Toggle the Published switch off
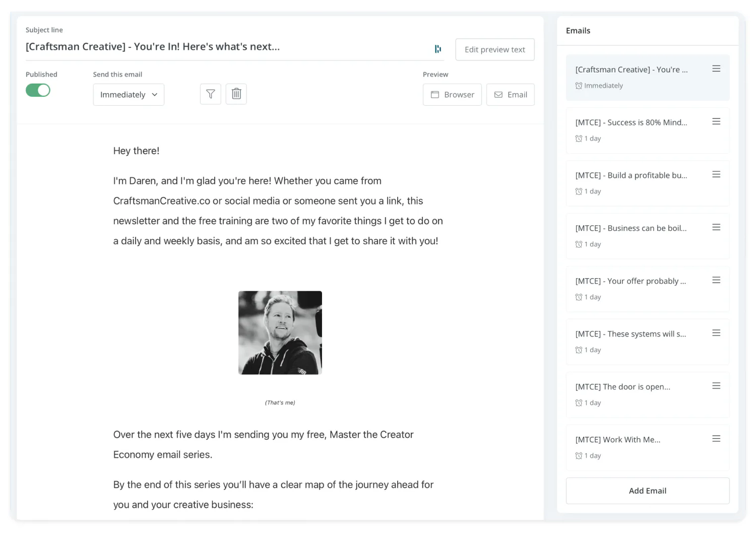This screenshot has width=756, height=533. pyautogui.click(x=38, y=90)
